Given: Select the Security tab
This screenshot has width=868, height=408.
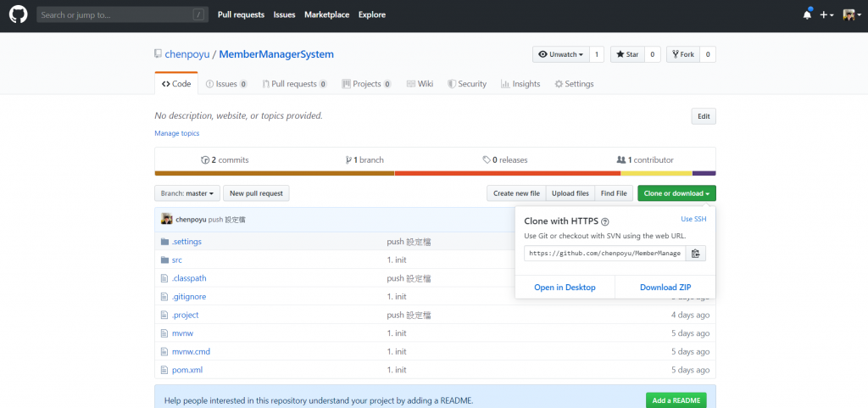Looking at the screenshot, I should pyautogui.click(x=467, y=84).
